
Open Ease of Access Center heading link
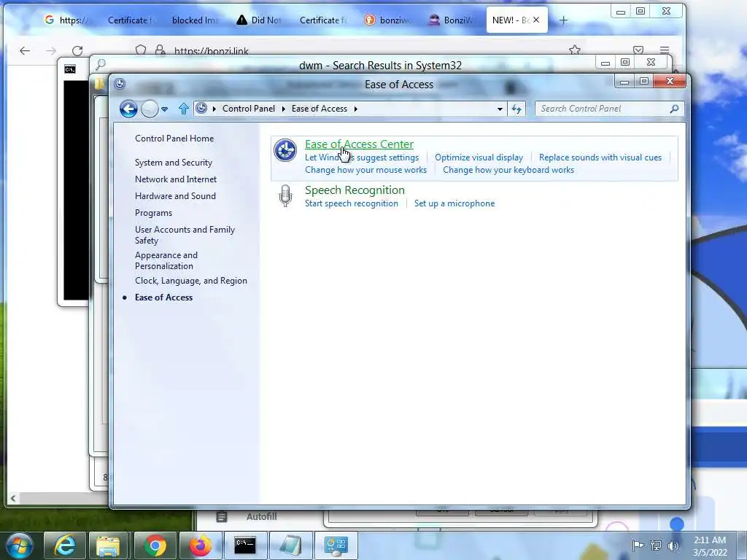[359, 144]
